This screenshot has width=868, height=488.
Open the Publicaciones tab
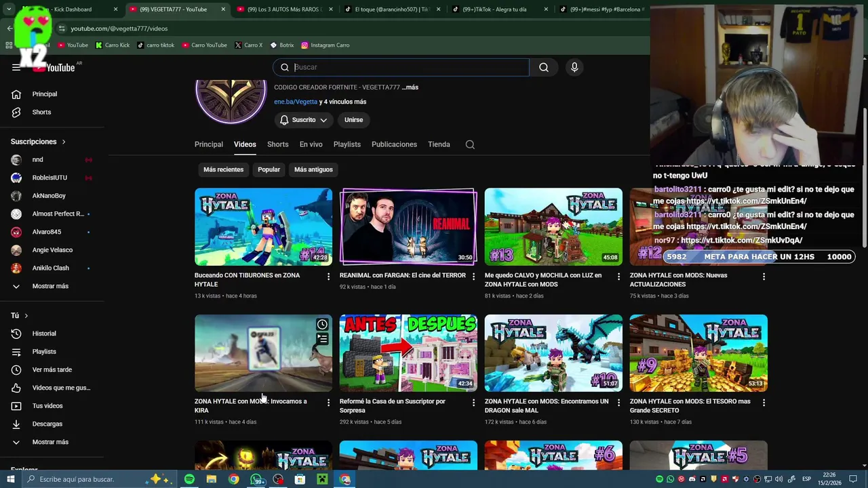point(394,144)
